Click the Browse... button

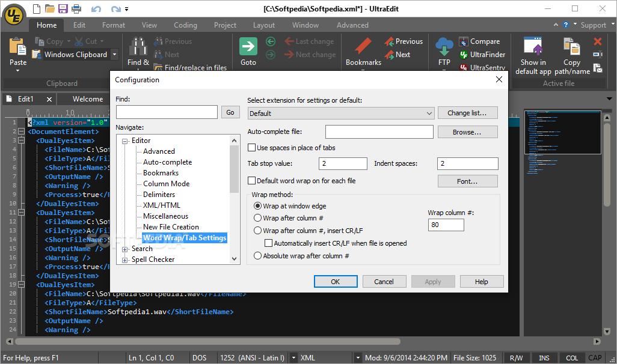[467, 132]
